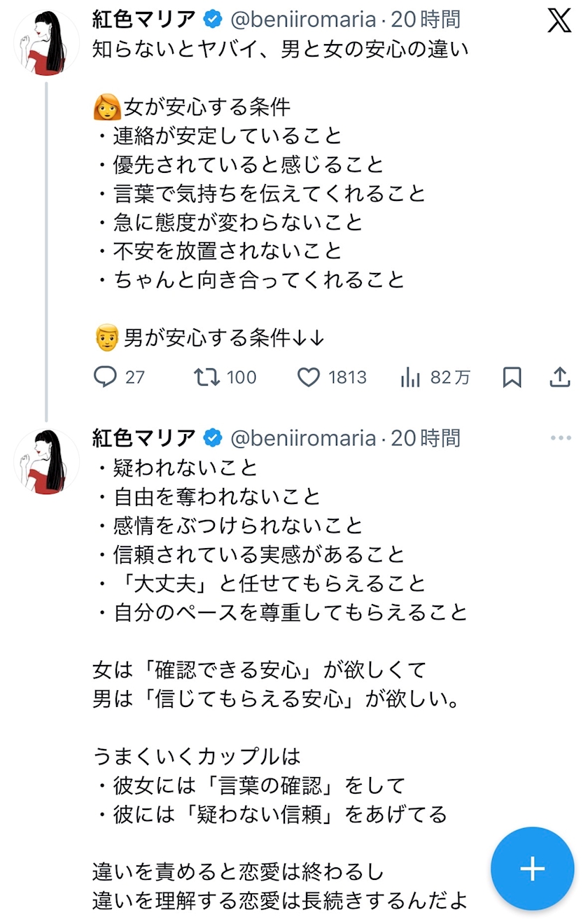Open the three-dot menu on second tweet
Image resolution: width=588 pixels, height=924 pixels.
pyautogui.click(x=561, y=438)
